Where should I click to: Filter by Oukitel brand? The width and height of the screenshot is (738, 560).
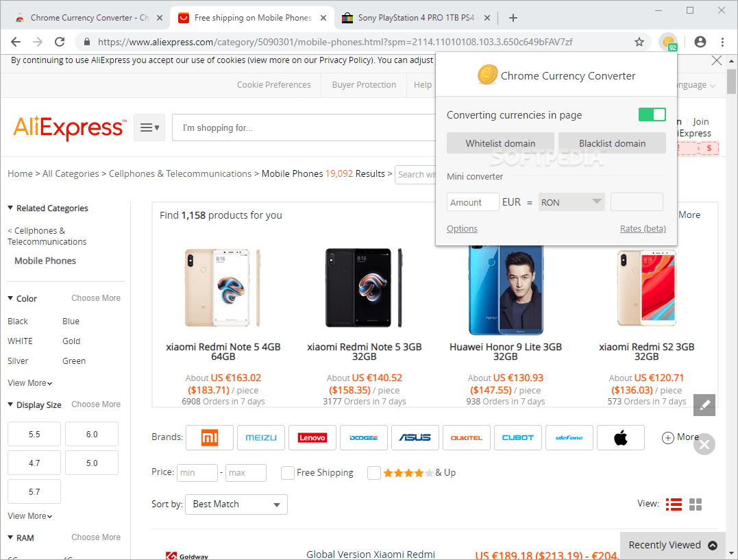tap(467, 437)
